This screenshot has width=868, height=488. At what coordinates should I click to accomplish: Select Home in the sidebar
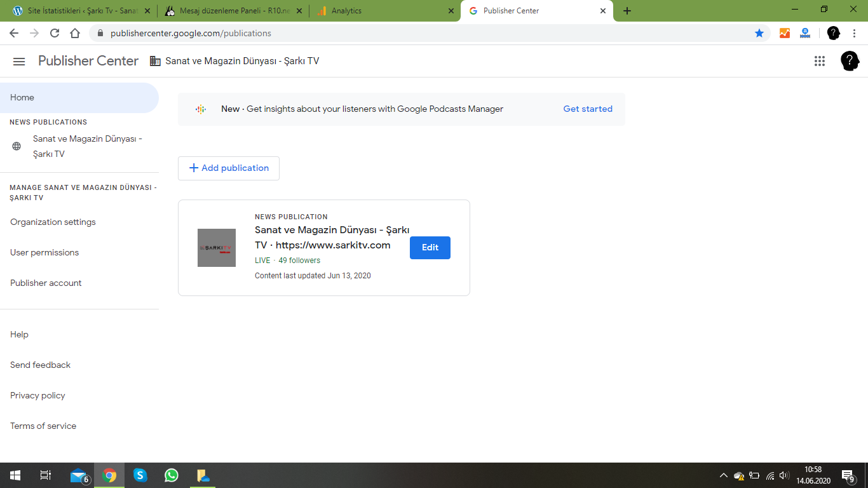click(79, 98)
